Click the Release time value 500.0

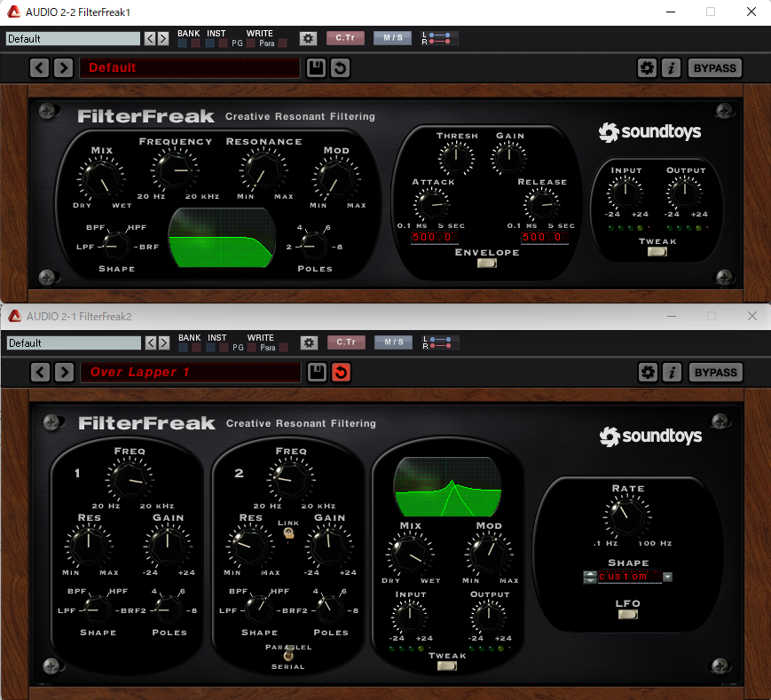545,238
